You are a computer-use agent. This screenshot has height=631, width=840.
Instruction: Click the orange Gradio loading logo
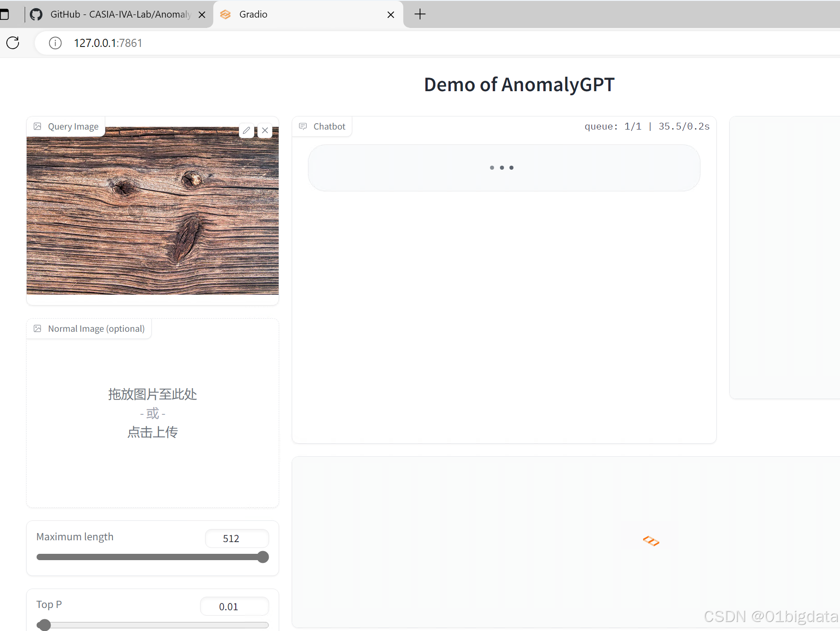pyautogui.click(x=650, y=541)
